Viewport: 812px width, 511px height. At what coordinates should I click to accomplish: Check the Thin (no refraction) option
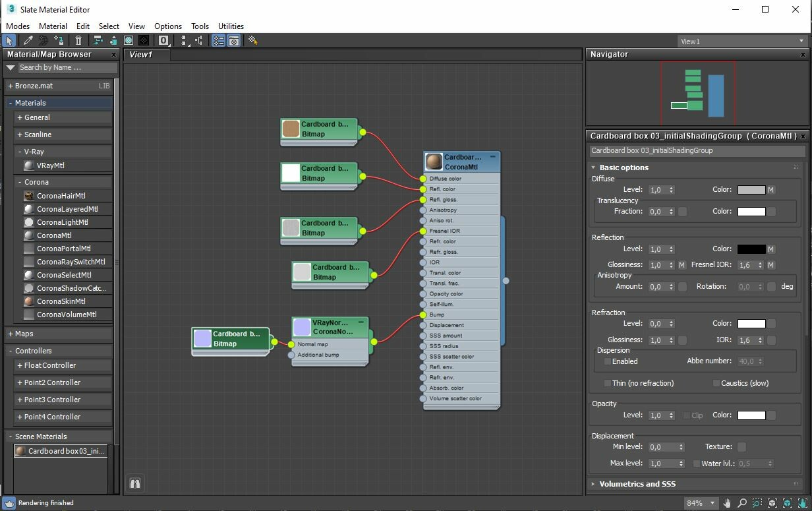(x=608, y=383)
